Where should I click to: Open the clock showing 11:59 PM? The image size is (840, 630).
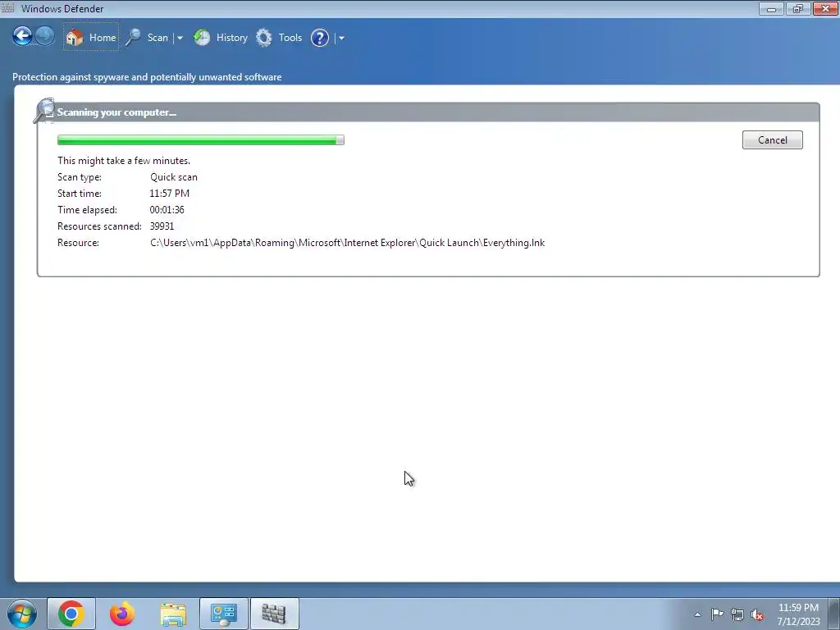click(x=798, y=614)
